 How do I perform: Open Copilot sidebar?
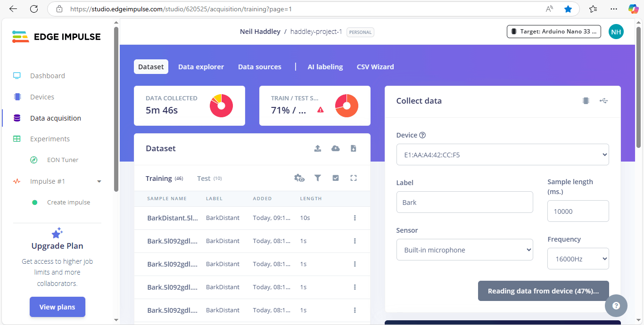tap(634, 9)
